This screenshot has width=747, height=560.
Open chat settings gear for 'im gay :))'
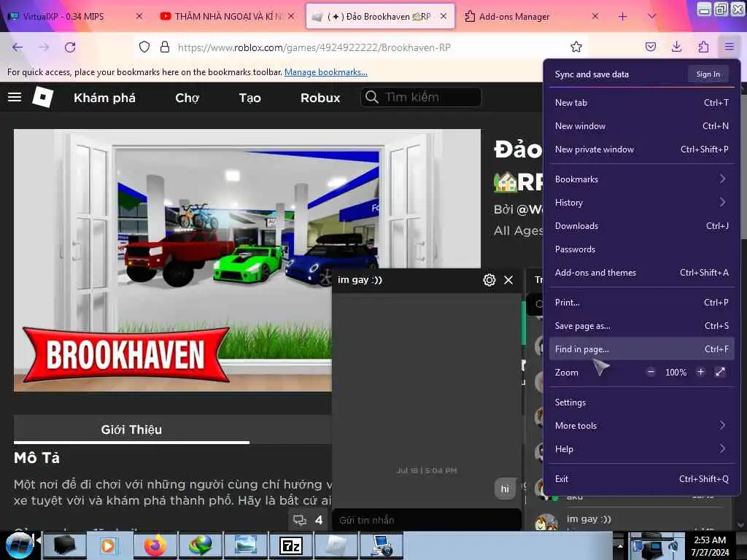tap(489, 280)
